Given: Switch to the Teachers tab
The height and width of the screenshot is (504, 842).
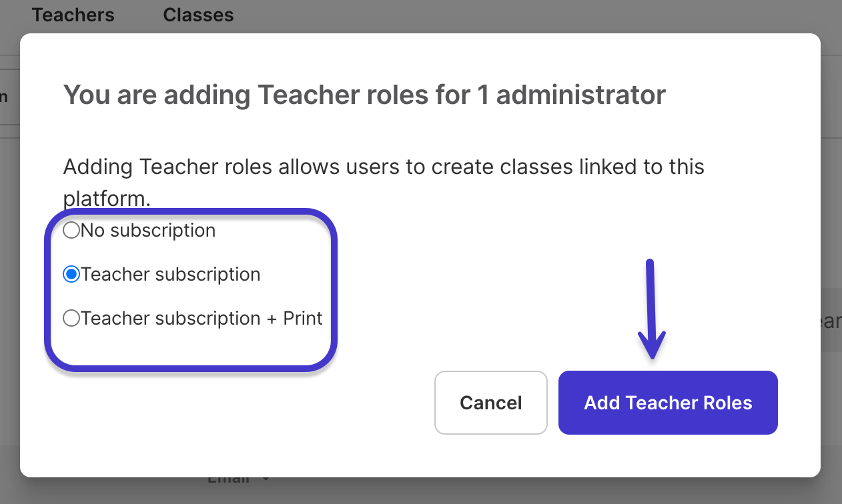Looking at the screenshot, I should pos(72,15).
